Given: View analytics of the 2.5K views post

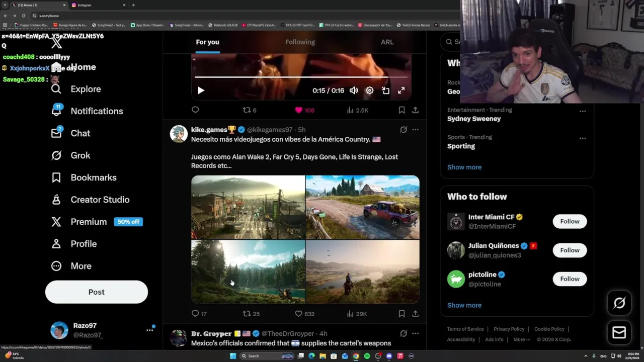Looking at the screenshot, I should pyautogui.click(x=358, y=110).
